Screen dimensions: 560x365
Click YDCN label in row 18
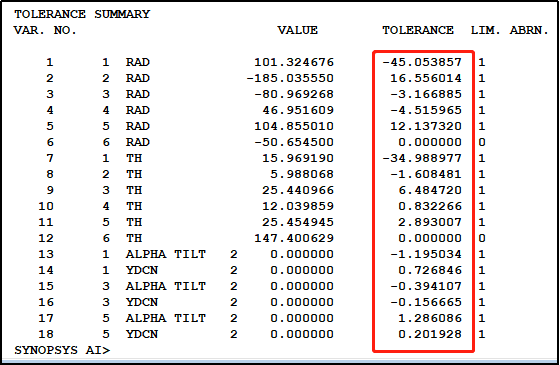coord(142,334)
